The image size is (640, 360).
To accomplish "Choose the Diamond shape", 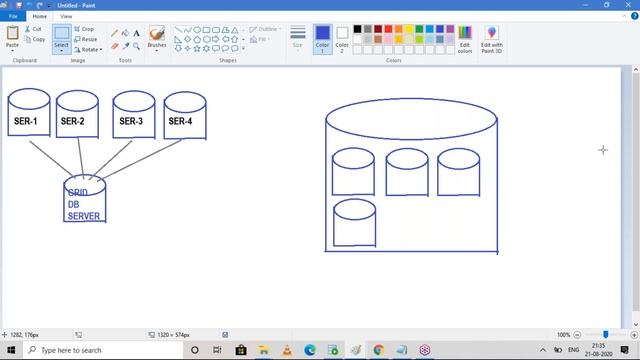I will pyautogui.click(x=187, y=39).
